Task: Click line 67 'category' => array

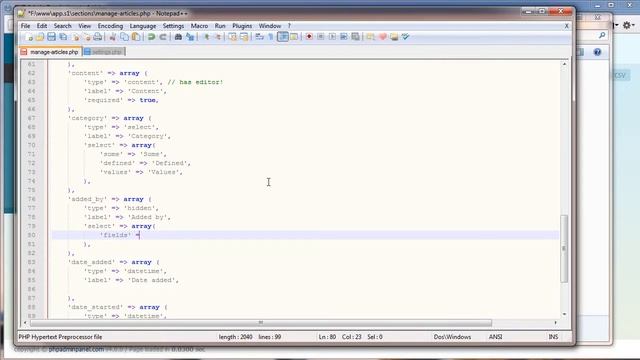Action: [x=110, y=118]
